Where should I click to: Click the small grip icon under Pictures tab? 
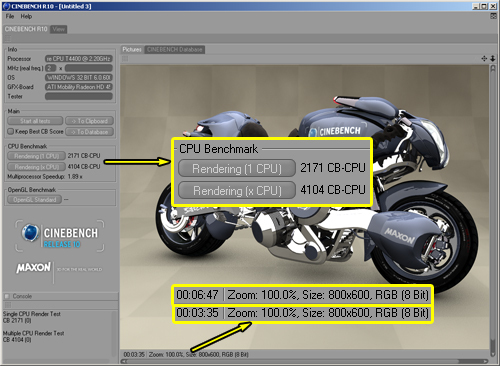125,59
